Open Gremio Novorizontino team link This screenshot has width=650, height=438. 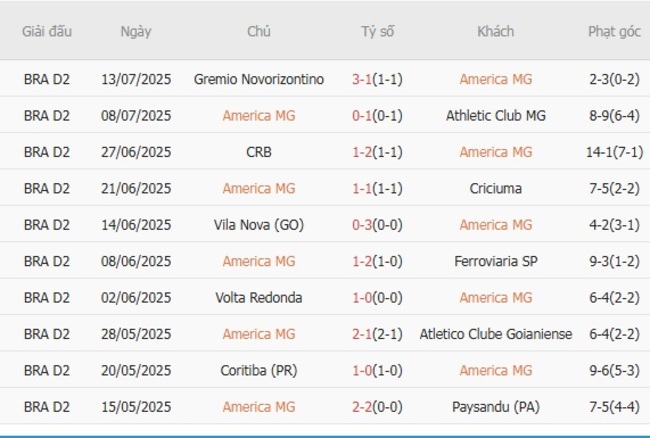[259, 79]
